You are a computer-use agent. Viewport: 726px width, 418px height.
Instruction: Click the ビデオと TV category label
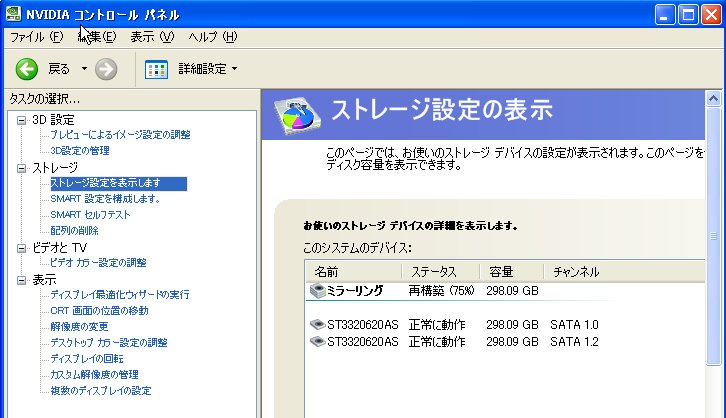tap(59, 248)
